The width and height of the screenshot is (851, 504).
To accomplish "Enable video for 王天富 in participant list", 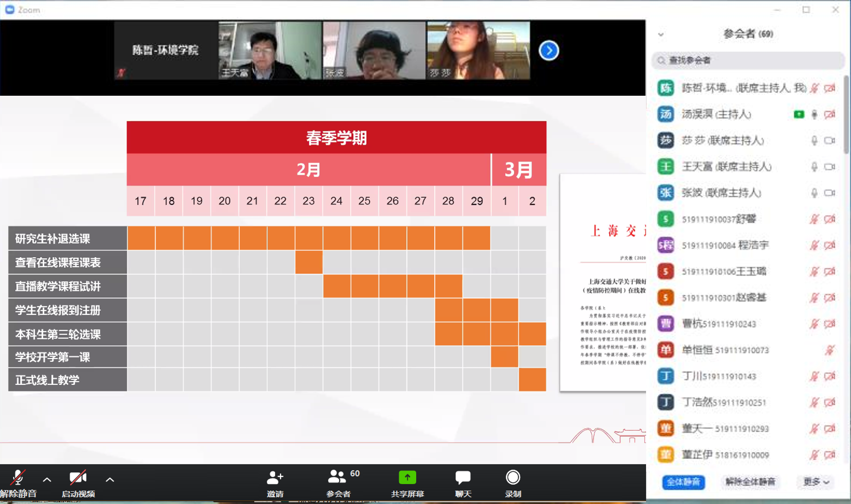I will [x=830, y=167].
